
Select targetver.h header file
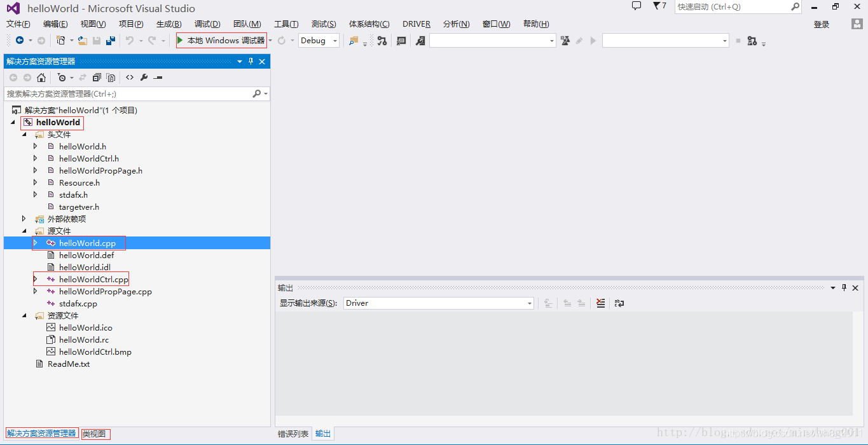click(79, 207)
